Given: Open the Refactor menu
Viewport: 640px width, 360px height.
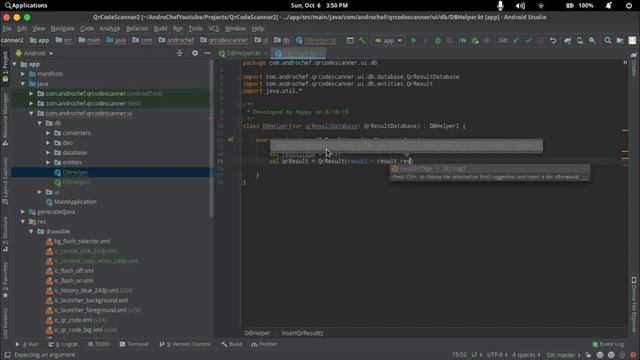Looking at the screenshot, I should 137,29.
